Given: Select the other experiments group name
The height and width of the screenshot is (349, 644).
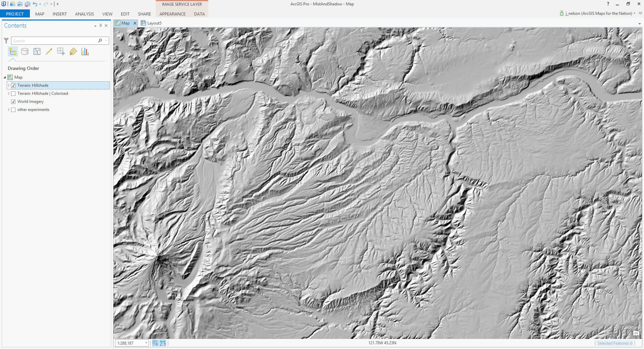Looking at the screenshot, I should pos(33,110).
